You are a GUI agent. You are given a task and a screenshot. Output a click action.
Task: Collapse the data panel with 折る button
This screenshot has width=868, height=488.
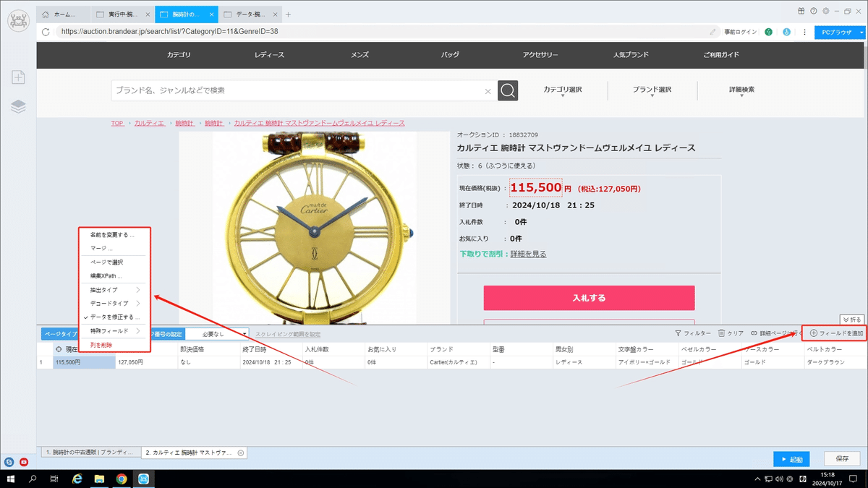[851, 320]
